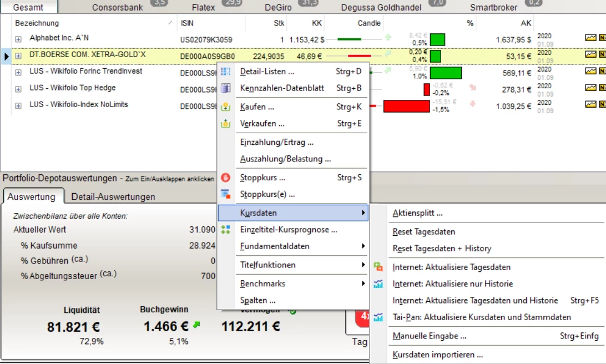Sort by the Bezeichnung column header
The height and width of the screenshot is (364, 606).
[x=94, y=23]
